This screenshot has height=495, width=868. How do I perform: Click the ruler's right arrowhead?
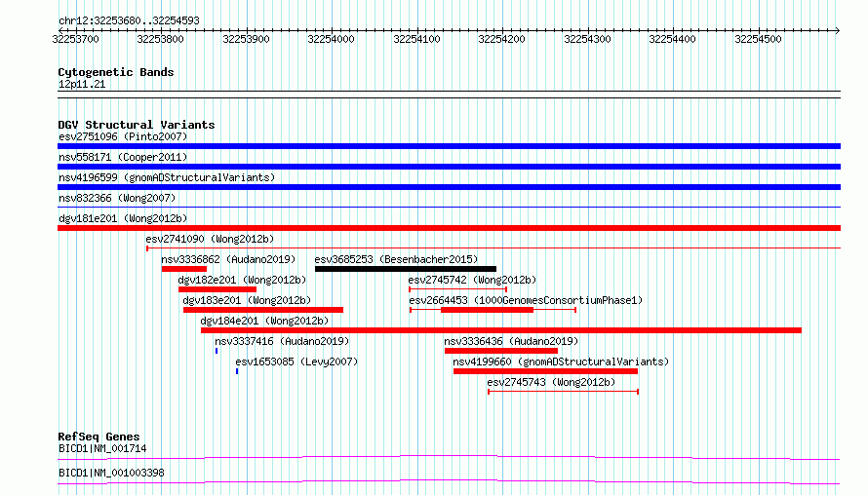coord(838,31)
